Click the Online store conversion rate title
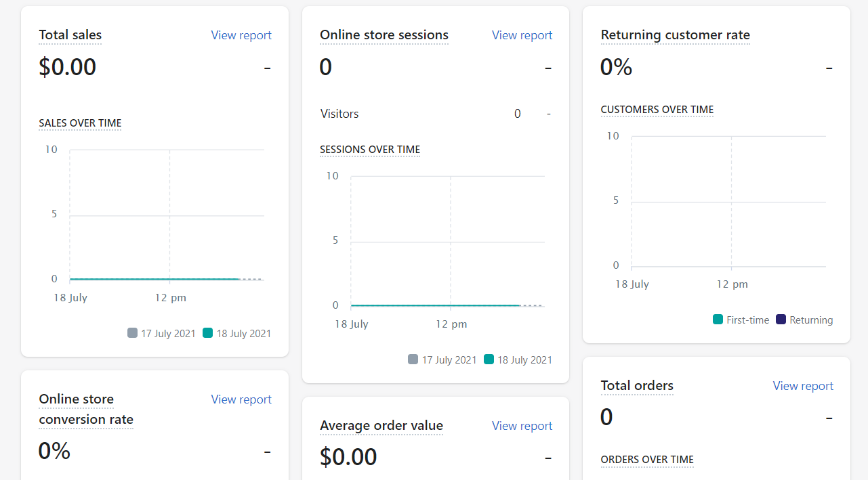The image size is (868, 480). point(86,409)
